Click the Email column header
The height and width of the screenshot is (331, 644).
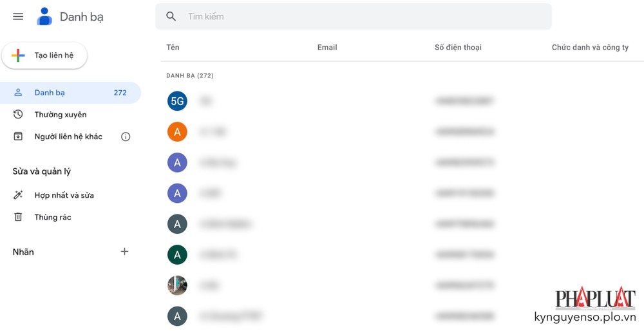[327, 48]
